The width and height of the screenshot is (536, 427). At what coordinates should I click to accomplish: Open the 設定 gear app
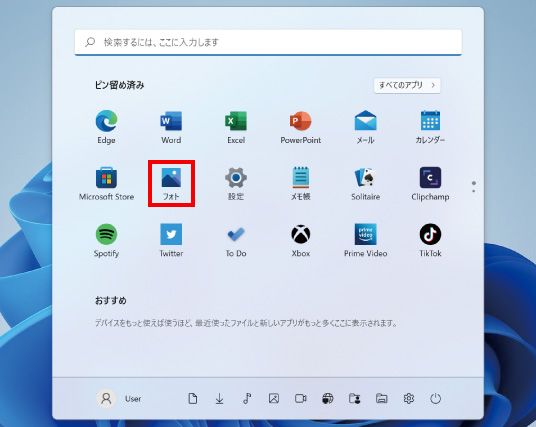[236, 184]
